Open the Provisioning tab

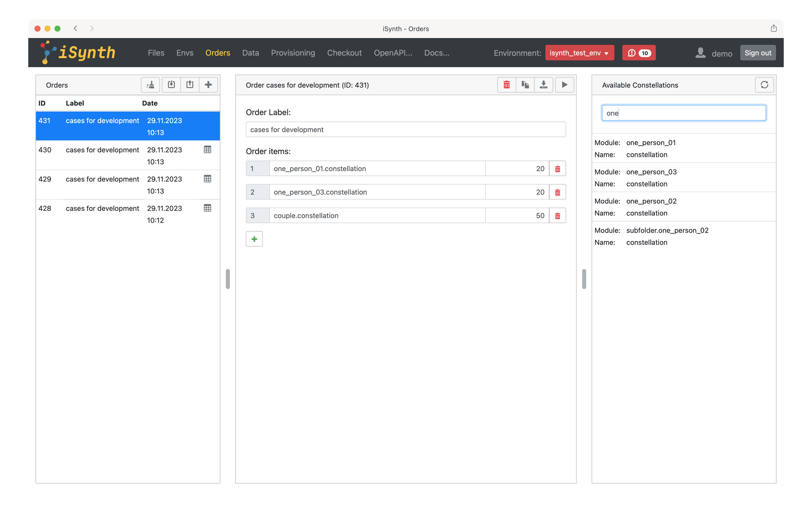(x=293, y=53)
